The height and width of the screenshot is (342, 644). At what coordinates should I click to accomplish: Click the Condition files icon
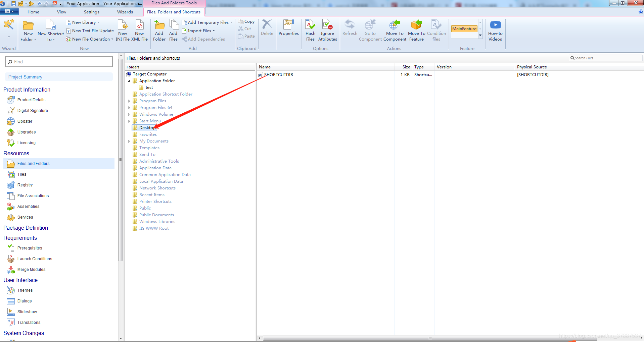click(436, 31)
